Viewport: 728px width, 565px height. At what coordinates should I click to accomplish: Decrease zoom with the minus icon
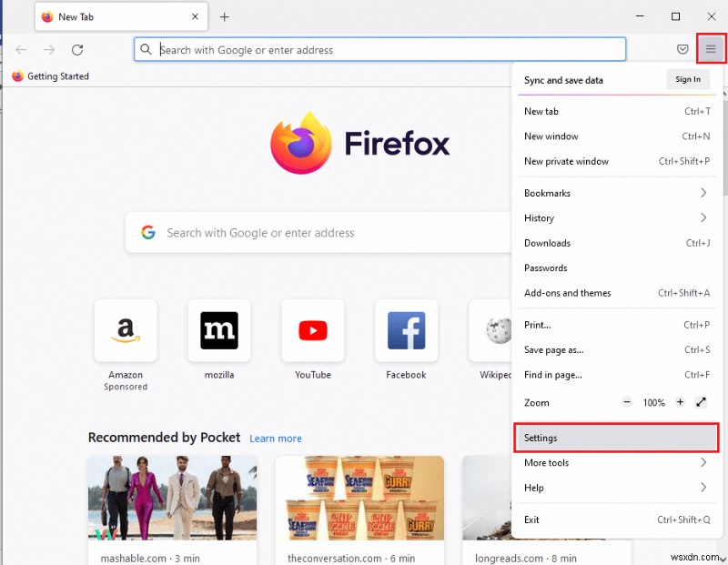627,402
